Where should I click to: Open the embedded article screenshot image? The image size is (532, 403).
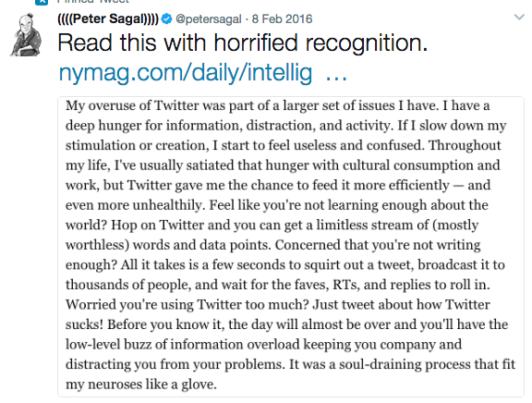point(291,247)
